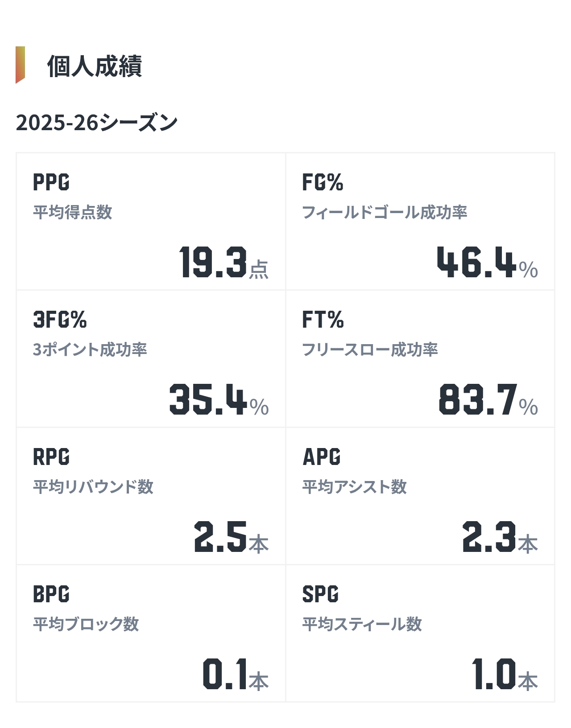Click the 1.0 steals value
Image resolution: width=571 pixels, height=728 pixels.
point(494,675)
